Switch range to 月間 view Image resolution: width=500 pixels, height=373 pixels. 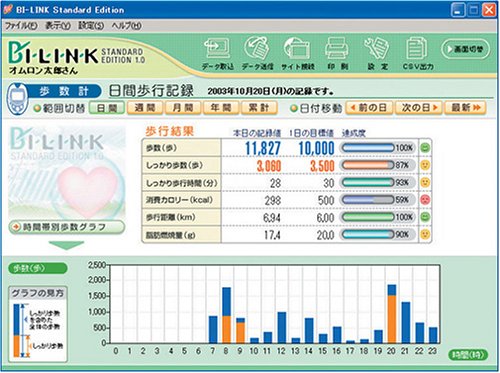[x=183, y=108]
